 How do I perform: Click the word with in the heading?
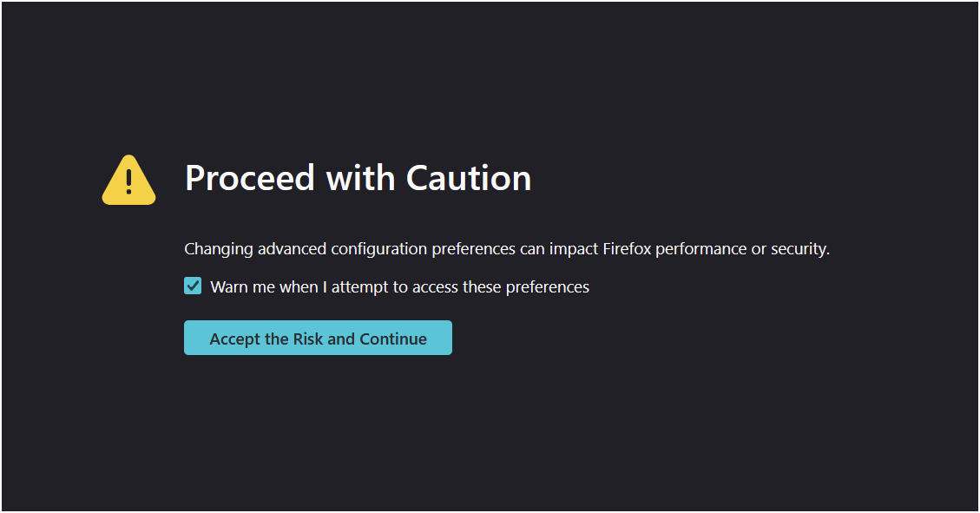(360, 178)
